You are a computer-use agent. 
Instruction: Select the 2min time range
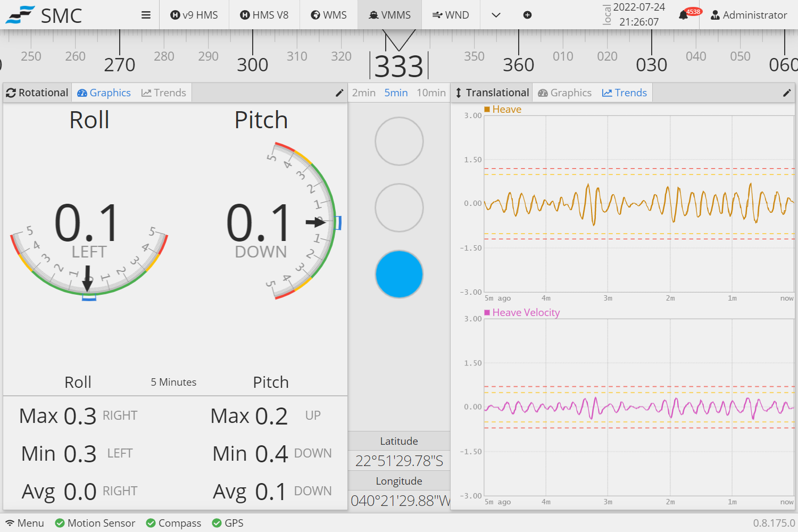[364, 93]
